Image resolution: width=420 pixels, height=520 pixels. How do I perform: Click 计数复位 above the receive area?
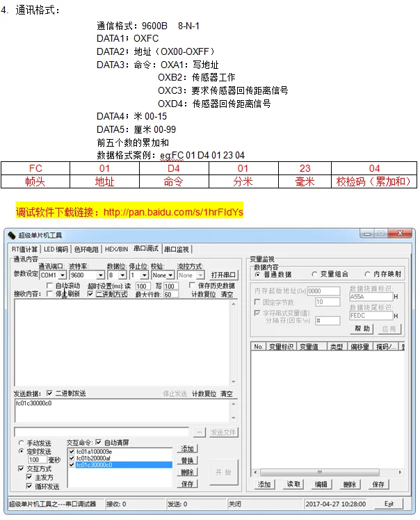(x=204, y=295)
